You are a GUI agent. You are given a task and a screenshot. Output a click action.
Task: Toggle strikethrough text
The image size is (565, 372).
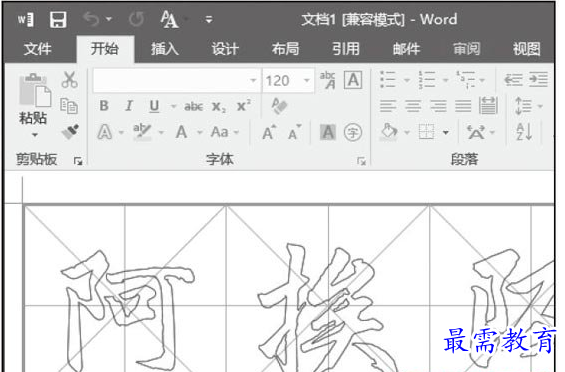click(193, 106)
